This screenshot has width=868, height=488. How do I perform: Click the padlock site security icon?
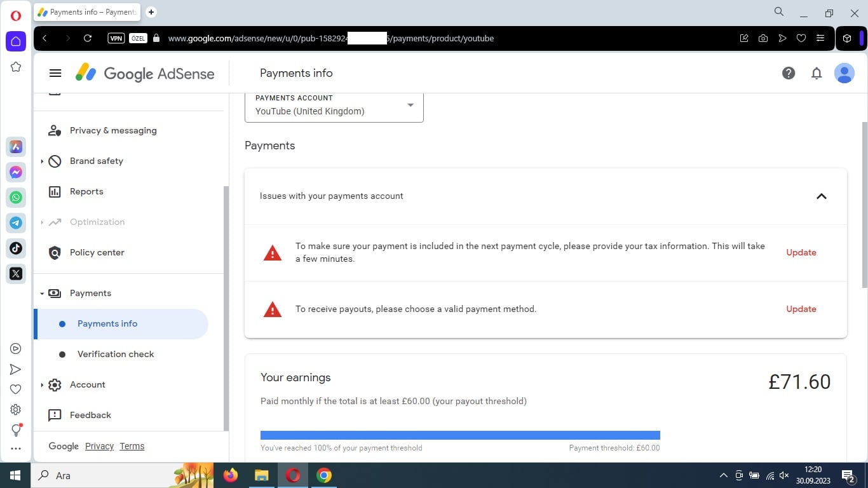(x=156, y=38)
